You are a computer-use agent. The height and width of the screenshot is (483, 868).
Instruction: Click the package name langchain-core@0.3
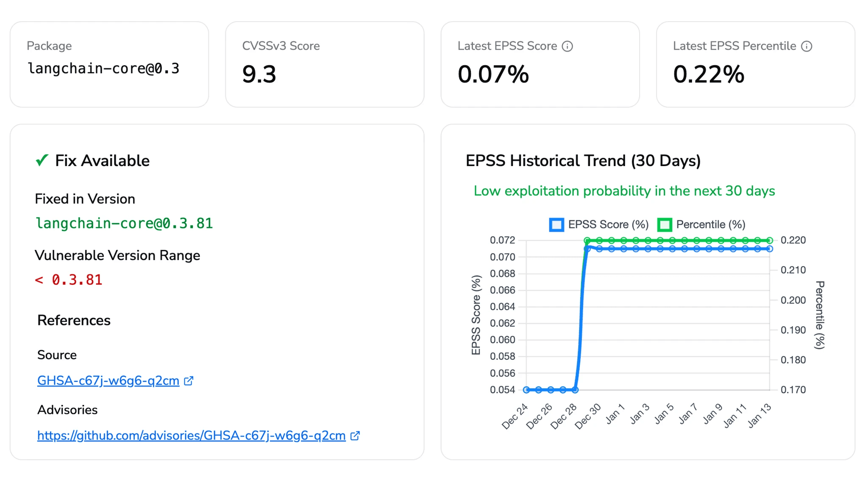[103, 69]
